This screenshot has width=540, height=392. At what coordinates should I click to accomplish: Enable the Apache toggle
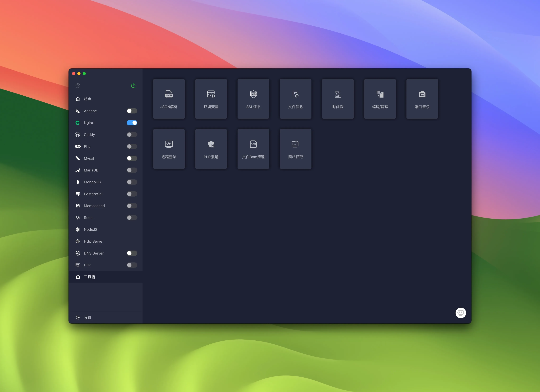[x=132, y=111]
